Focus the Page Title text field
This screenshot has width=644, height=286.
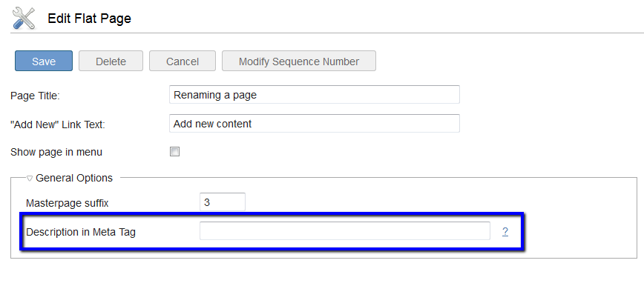[x=314, y=95]
